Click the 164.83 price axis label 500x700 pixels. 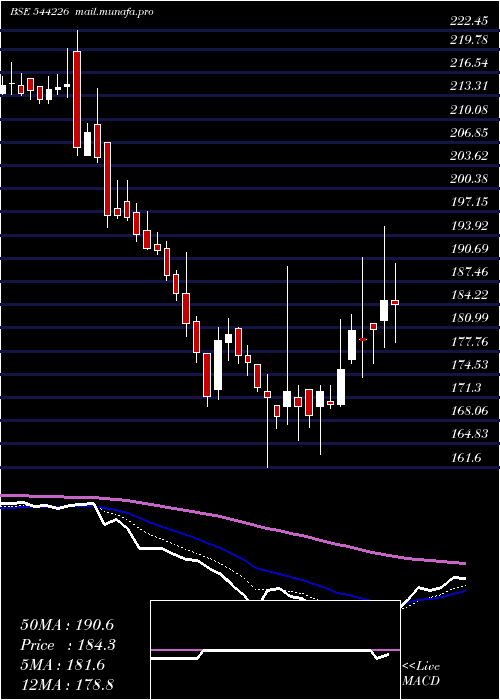click(469, 434)
